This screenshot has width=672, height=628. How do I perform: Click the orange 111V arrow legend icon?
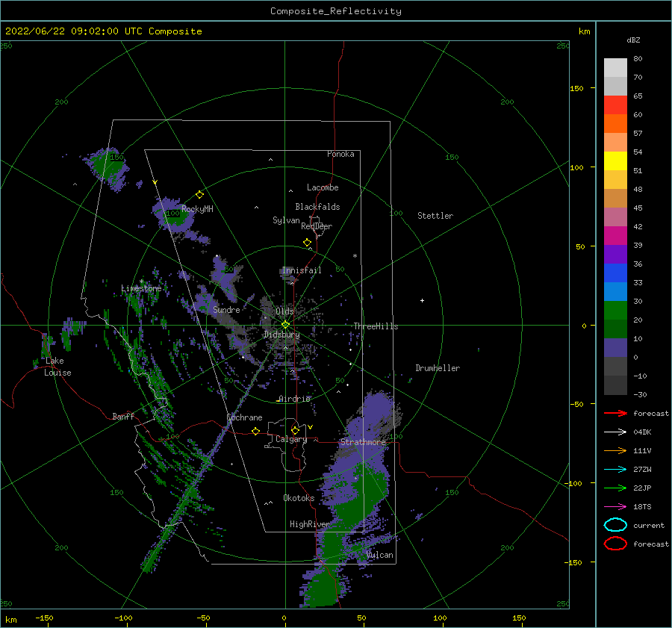click(x=615, y=450)
